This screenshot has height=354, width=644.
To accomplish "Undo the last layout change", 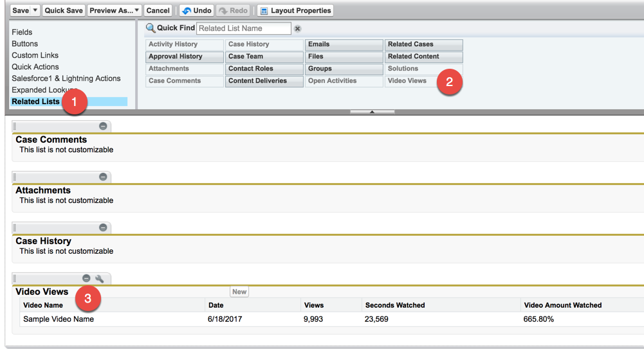I will coord(197,10).
